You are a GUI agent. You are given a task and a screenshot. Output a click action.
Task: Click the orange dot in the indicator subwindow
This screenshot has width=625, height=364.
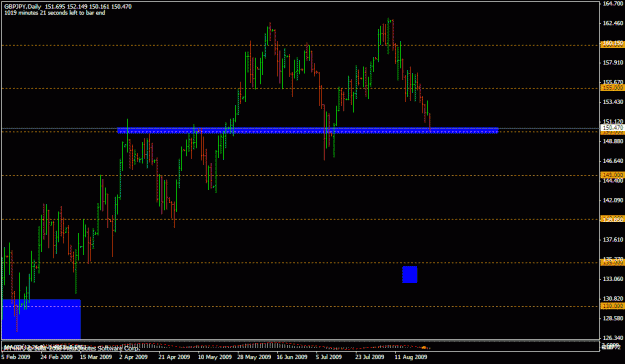[x=424, y=348]
